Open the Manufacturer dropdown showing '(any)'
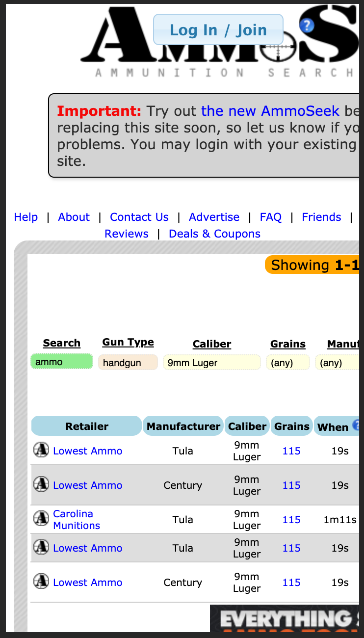This screenshot has height=638, width=364. click(x=338, y=363)
